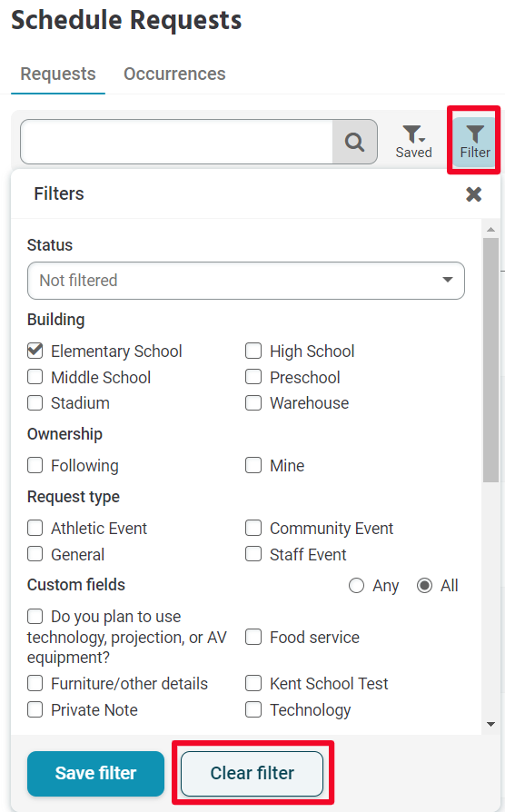Click the scrollbar up arrow
The width and height of the screenshot is (505, 812).
click(x=491, y=228)
